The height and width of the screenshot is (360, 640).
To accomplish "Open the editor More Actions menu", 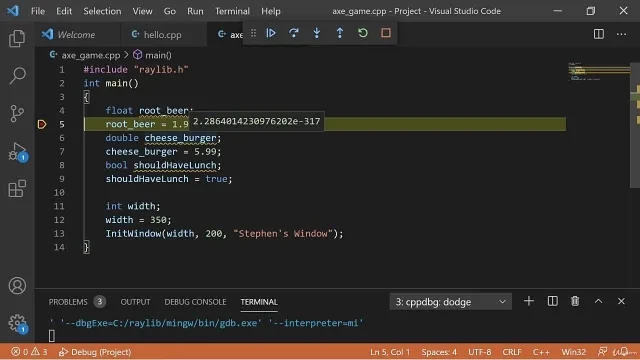I will (621, 34).
